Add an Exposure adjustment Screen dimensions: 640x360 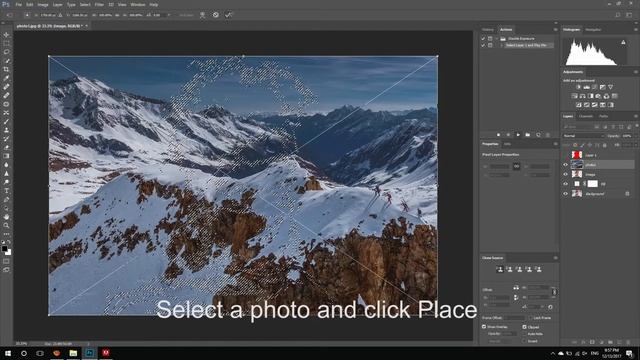click(x=602, y=87)
